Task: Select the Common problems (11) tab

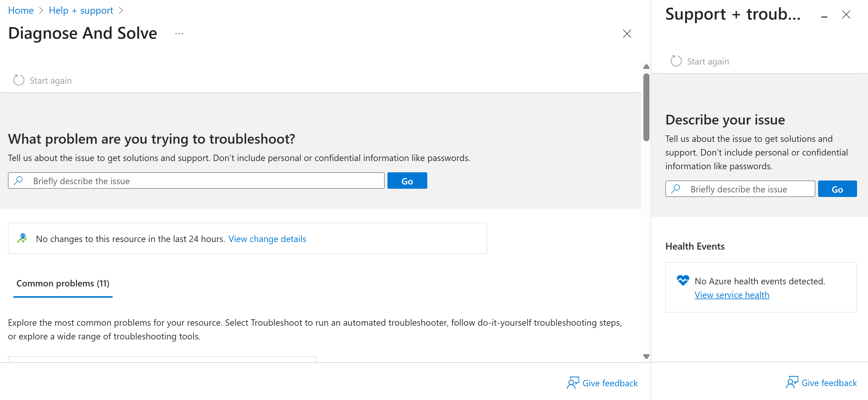Action: point(63,283)
